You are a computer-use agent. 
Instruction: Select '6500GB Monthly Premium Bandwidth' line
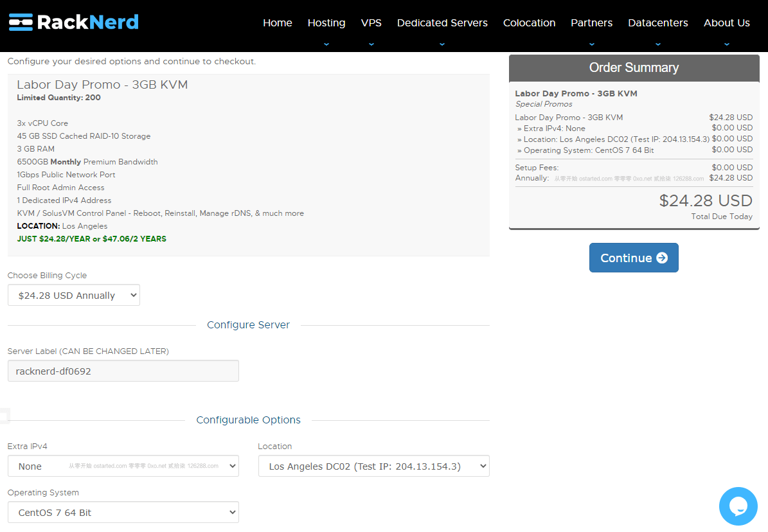coord(87,162)
